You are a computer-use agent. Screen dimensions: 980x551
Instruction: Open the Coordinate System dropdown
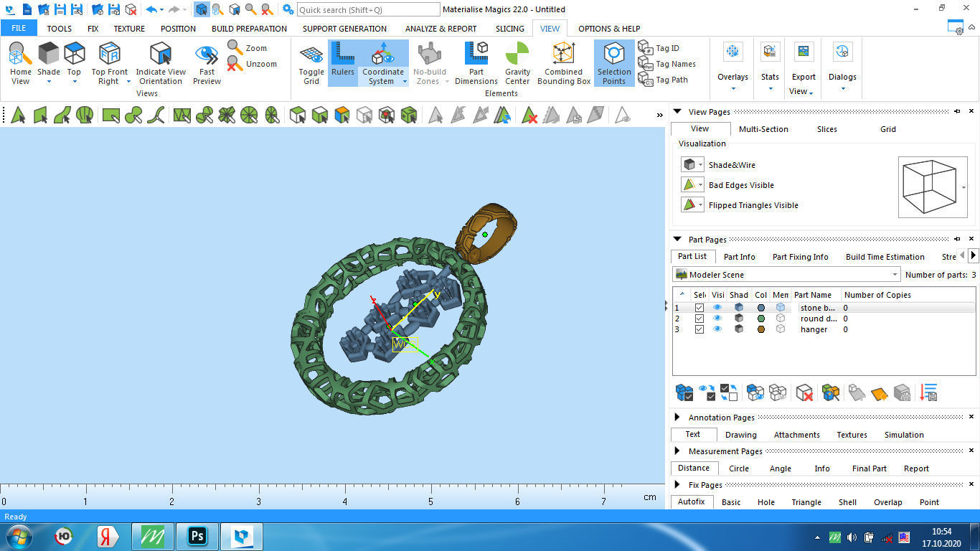click(405, 81)
